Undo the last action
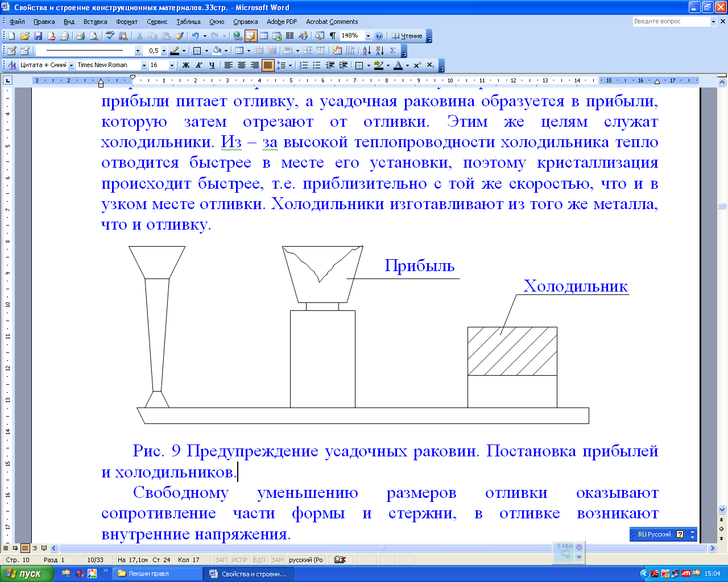 (x=195, y=36)
